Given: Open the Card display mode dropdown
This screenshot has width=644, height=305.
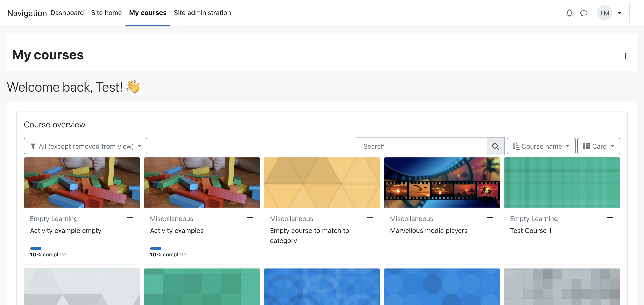Looking at the screenshot, I should (599, 146).
